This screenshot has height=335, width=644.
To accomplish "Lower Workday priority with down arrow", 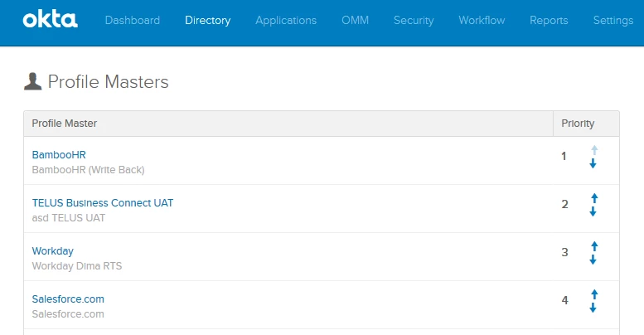I will click(593, 260).
